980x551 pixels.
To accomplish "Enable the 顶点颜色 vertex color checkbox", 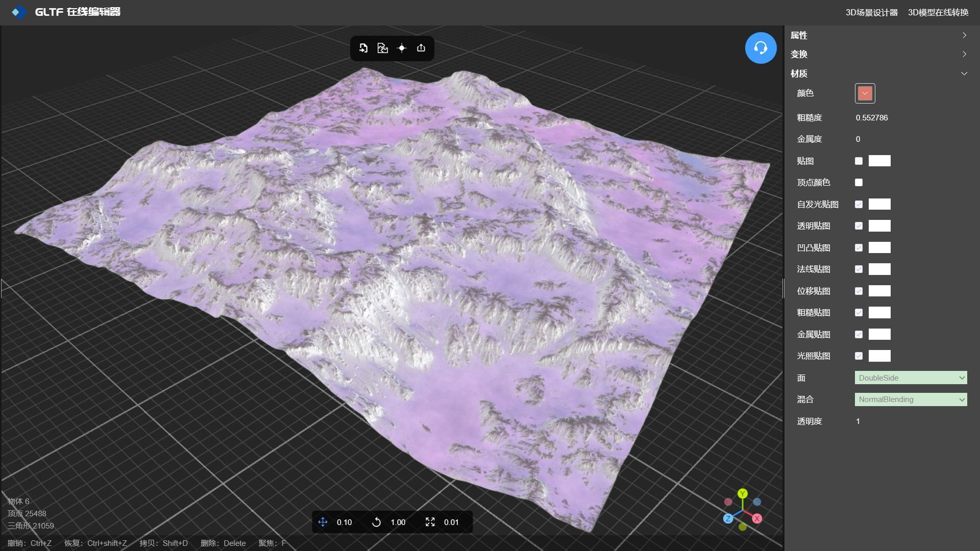I will [859, 183].
